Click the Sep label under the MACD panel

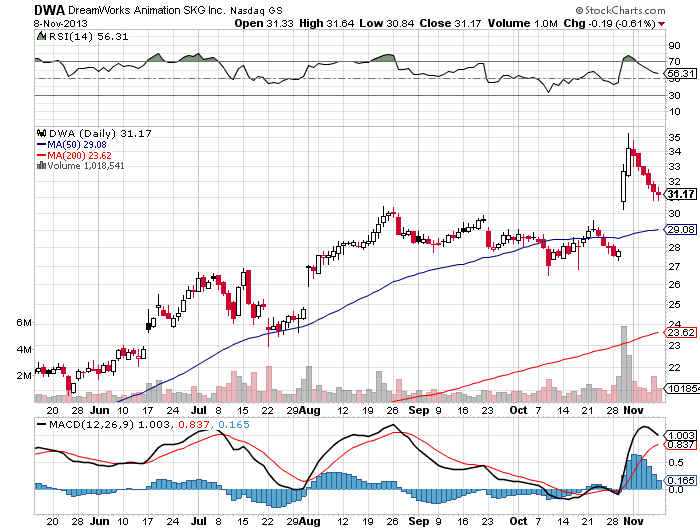(x=418, y=521)
